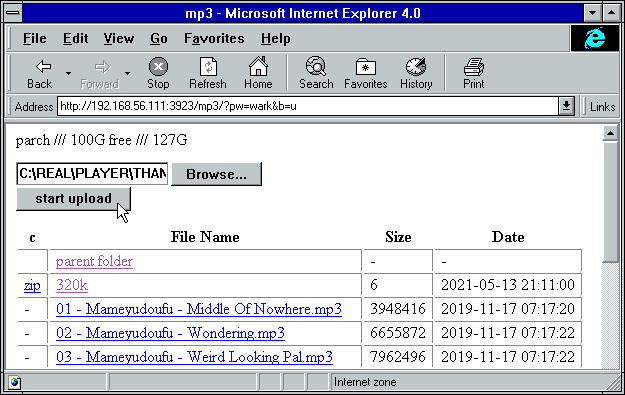625x395 pixels.
Task: Open the parent folder link
Action: (94, 261)
